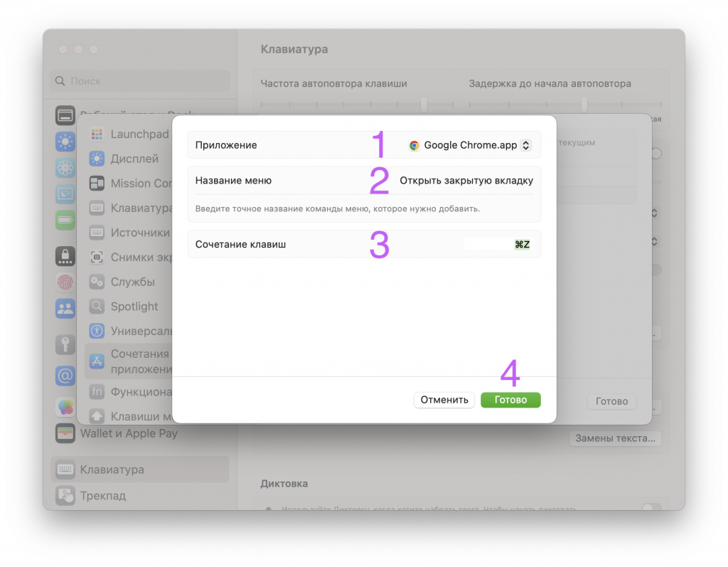This screenshot has width=728, height=567.
Task: Click the Поиск search field in settings sidebar
Action: pos(140,81)
